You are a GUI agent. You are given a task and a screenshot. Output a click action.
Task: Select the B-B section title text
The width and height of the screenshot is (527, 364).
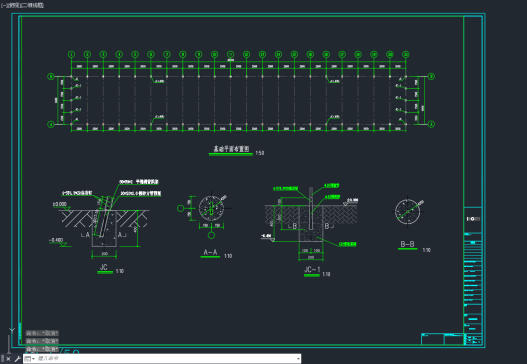(x=407, y=244)
